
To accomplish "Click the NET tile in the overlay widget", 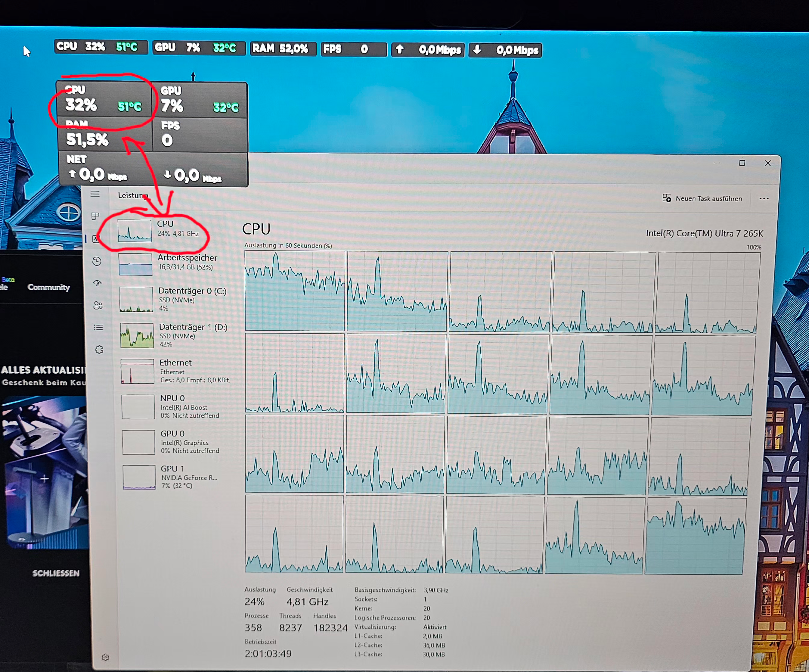I will click(153, 169).
